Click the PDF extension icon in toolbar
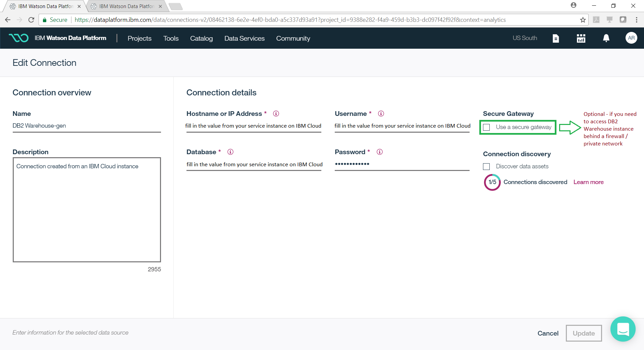The height and width of the screenshot is (350, 644). pos(596,20)
